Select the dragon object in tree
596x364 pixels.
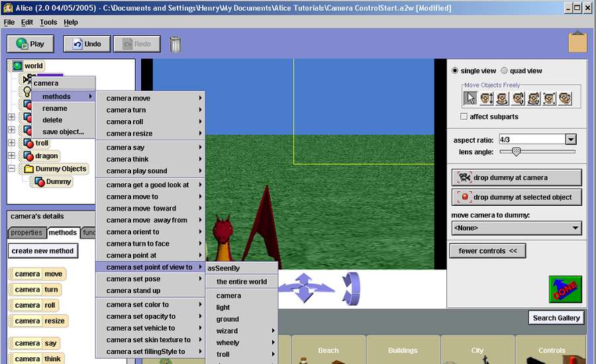click(x=41, y=156)
